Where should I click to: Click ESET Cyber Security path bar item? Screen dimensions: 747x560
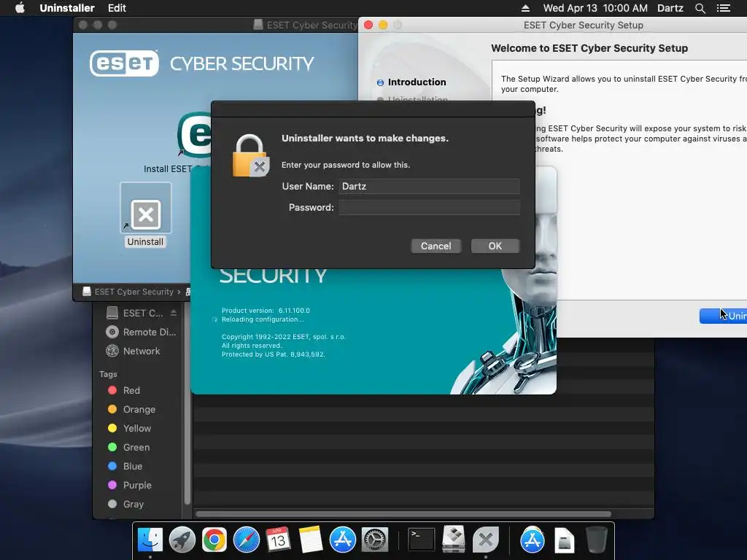tap(128, 292)
